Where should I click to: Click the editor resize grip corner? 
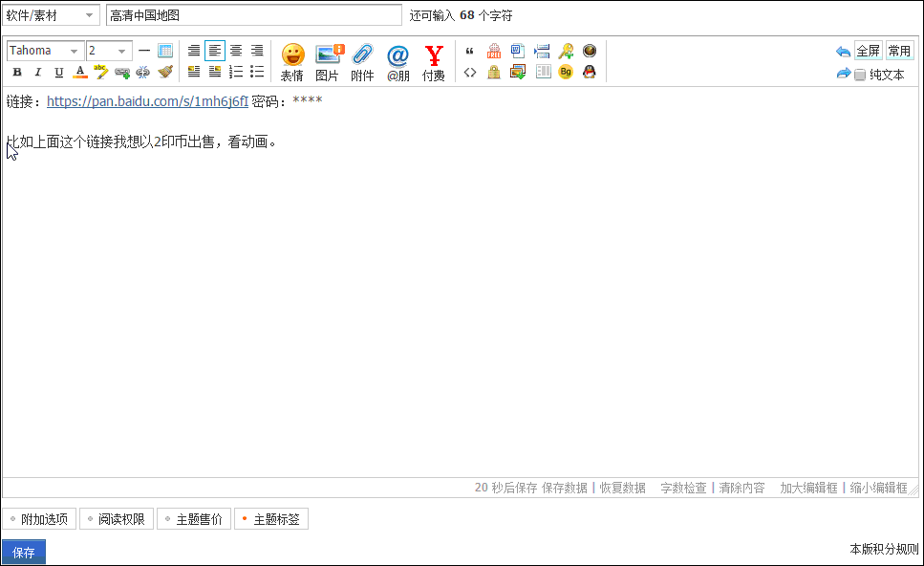coord(914,490)
